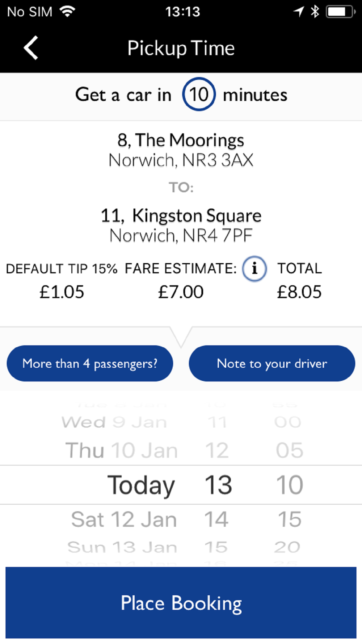This screenshot has width=362, height=644.
Task: Choose Sun 13 Jan in date picker
Action: (x=122, y=547)
